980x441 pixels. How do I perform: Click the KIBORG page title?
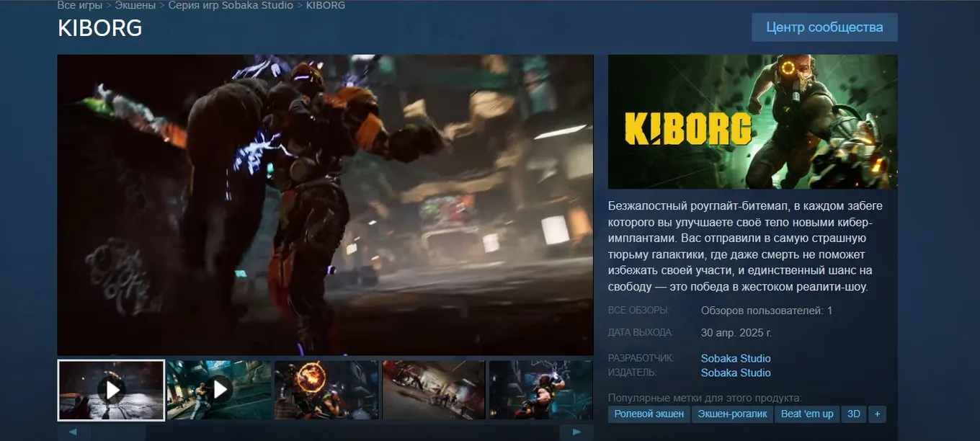point(99,28)
